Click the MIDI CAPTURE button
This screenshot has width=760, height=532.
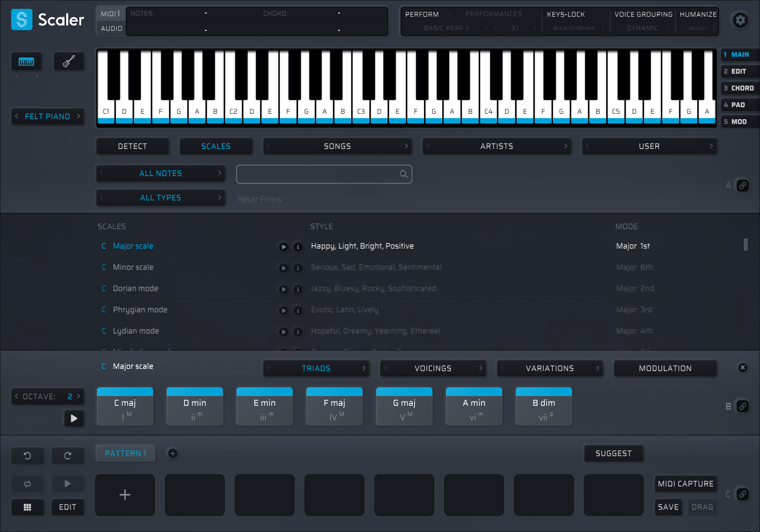(x=685, y=484)
